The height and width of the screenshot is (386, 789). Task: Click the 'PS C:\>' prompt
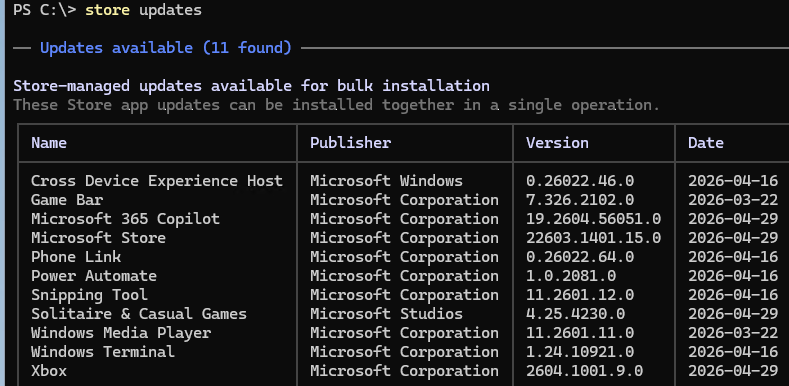tap(44, 10)
